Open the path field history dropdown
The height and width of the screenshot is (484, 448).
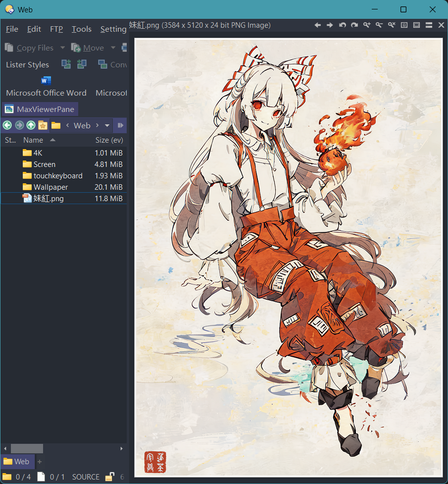tap(107, 126)
